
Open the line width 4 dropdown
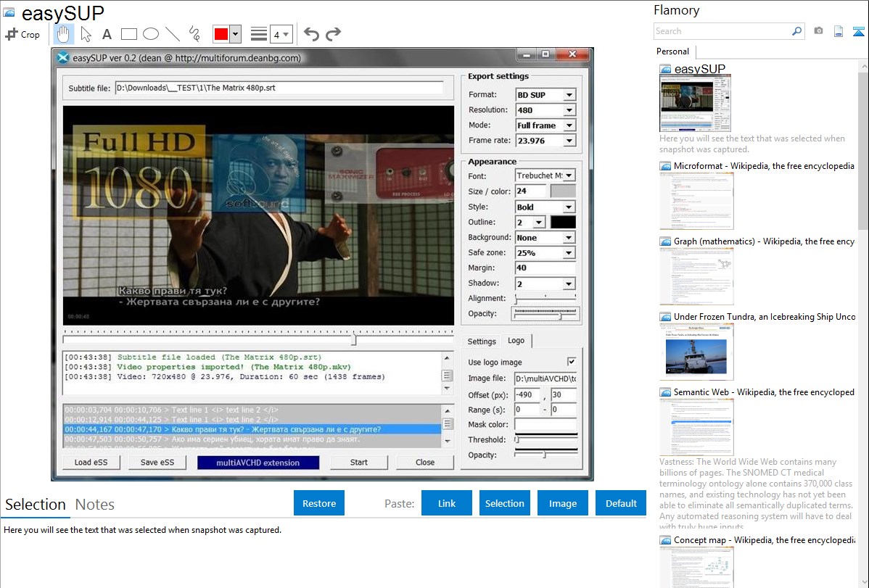tap(281, 34)
